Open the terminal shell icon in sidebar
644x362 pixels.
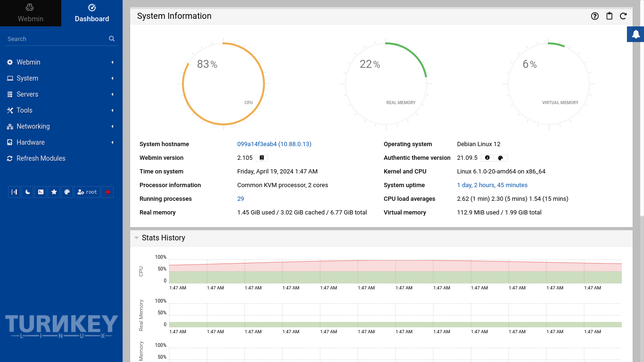pos(41,192)
